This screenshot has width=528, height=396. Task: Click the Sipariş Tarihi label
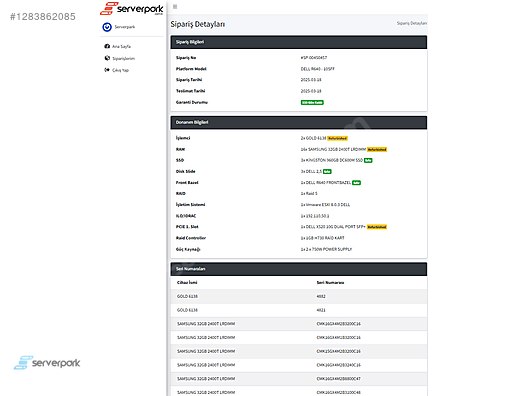pyautogui.click(x=189, y=80)
